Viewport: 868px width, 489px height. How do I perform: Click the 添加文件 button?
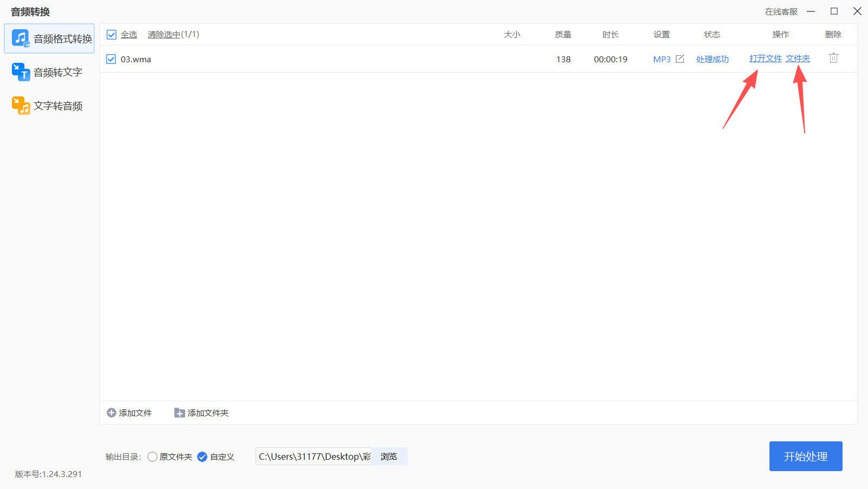click(129, 413)
